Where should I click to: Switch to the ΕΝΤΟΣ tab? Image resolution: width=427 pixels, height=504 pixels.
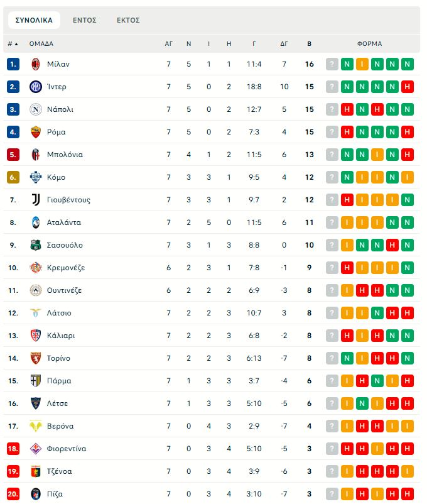[84, 20]
